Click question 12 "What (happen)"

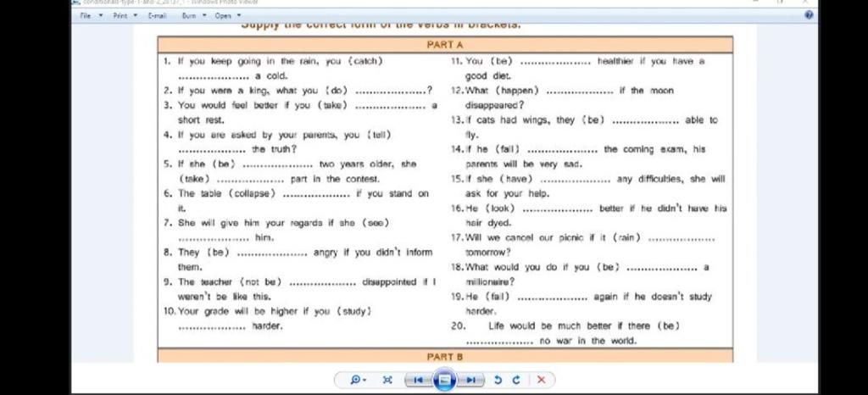click(562, 98)
